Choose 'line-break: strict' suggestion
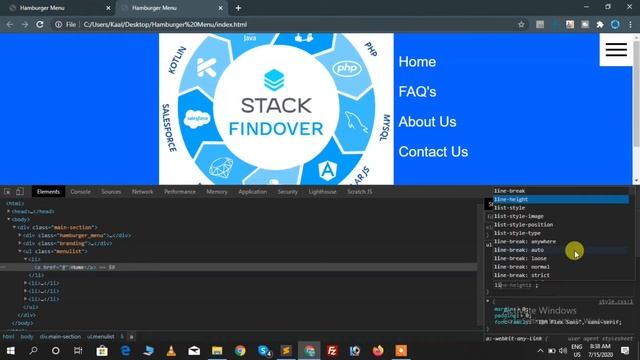This screenshot has width=640, height=360. pyautogui.click(x=561, y=275)
